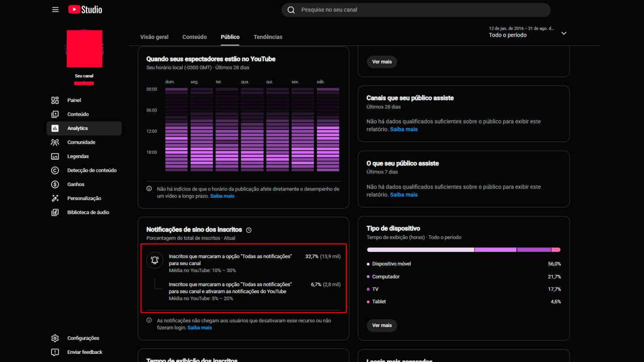This screenshot has height=362, width=644.
Task: Select the Computador device row
Action: click(464, 277)
